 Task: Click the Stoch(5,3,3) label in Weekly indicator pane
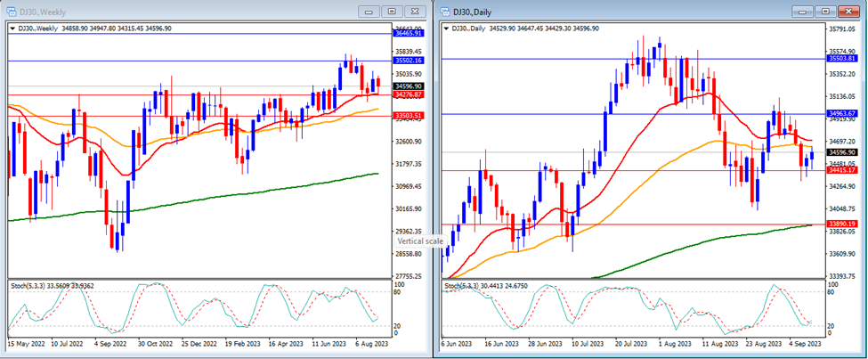pos(28,285)
